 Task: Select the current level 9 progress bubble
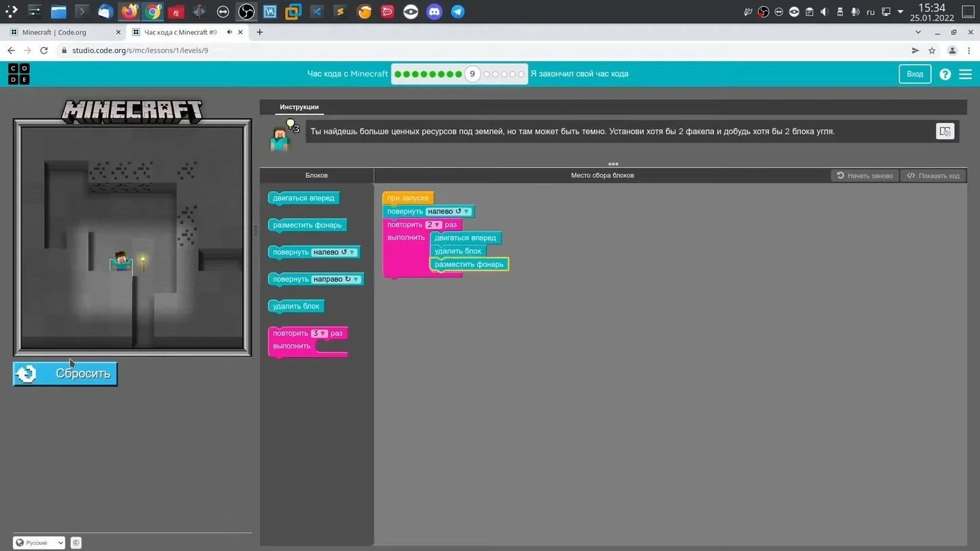pyautogui.click(x=472, y=74)
